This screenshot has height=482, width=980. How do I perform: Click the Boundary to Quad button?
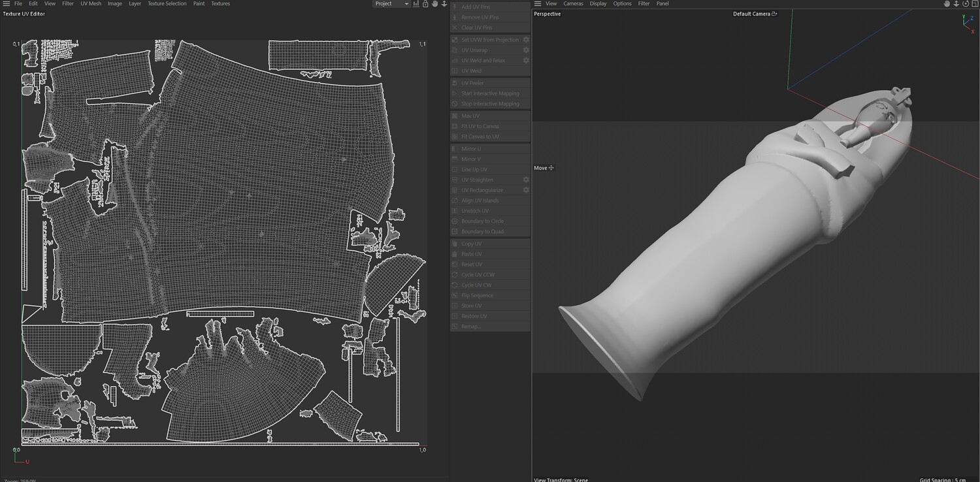pyautogui.click(x=490, y=232)
